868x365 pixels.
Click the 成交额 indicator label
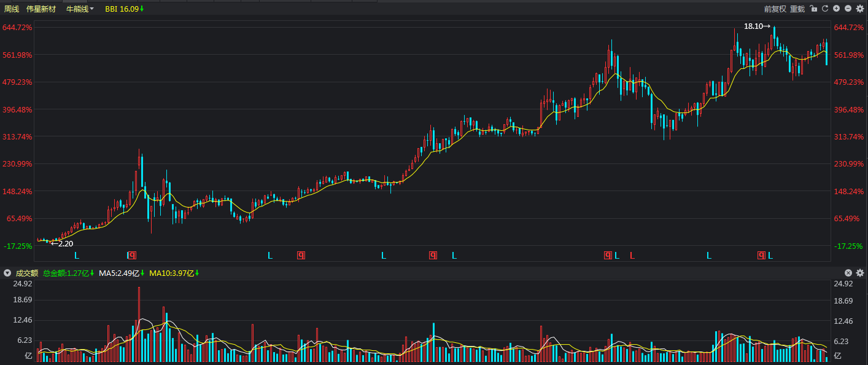click(26, 273)
